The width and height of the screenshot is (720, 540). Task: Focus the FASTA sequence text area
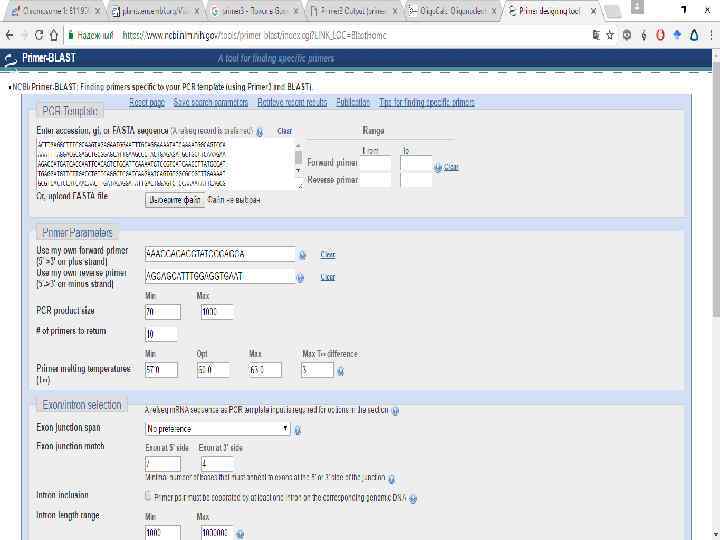point(165,164)
